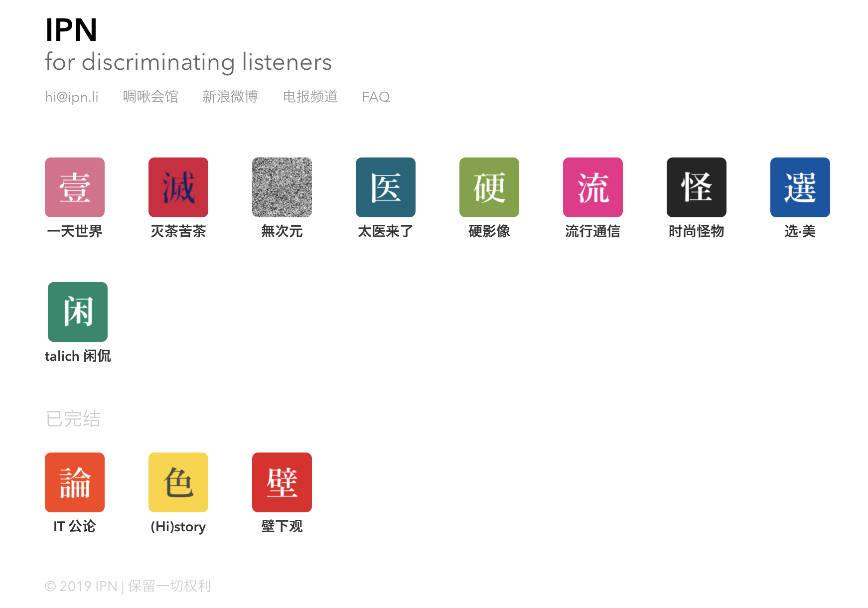Open the green 闲 talich icon
868x608 pixels.
click(x=78, y=312)
